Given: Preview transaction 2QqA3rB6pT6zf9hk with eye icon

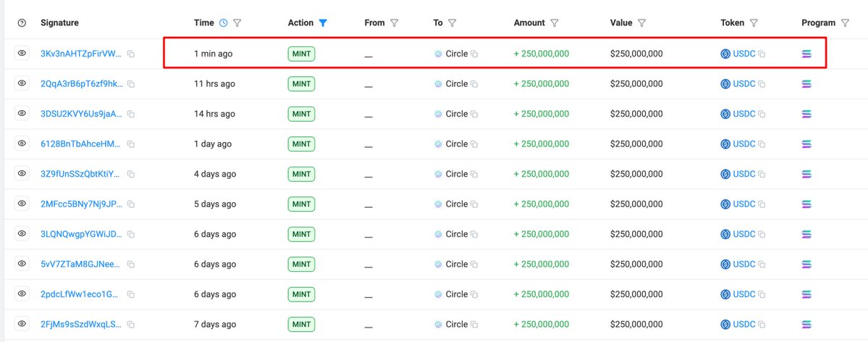Looking at the screenshot, I should coord(22,83).
